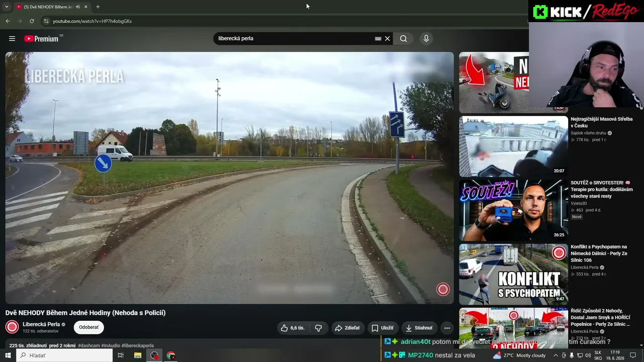Open Task View in taskbar
The image size is (644, 362).
tap(121, 355)
